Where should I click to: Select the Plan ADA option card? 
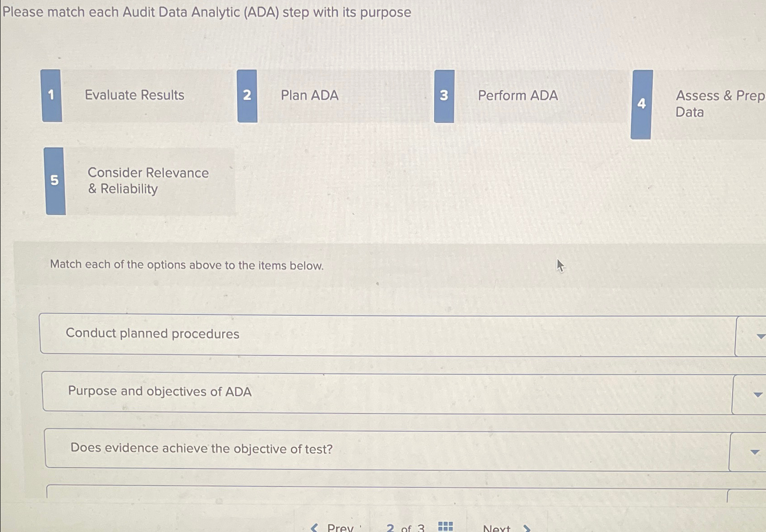click(x=309, y=95)
